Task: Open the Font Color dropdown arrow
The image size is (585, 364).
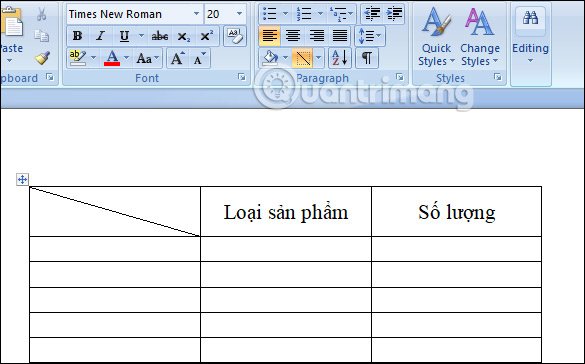Action: tap(126, 58)
